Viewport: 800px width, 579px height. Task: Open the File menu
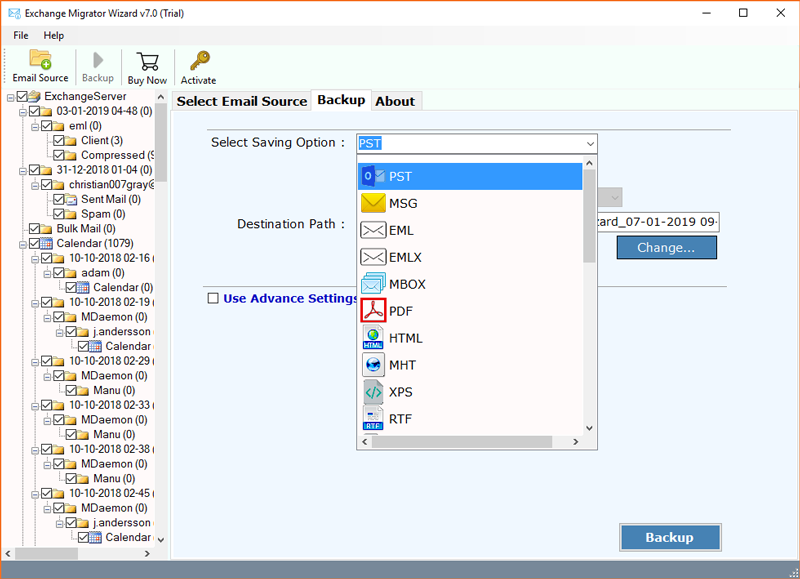pos(20,35)
